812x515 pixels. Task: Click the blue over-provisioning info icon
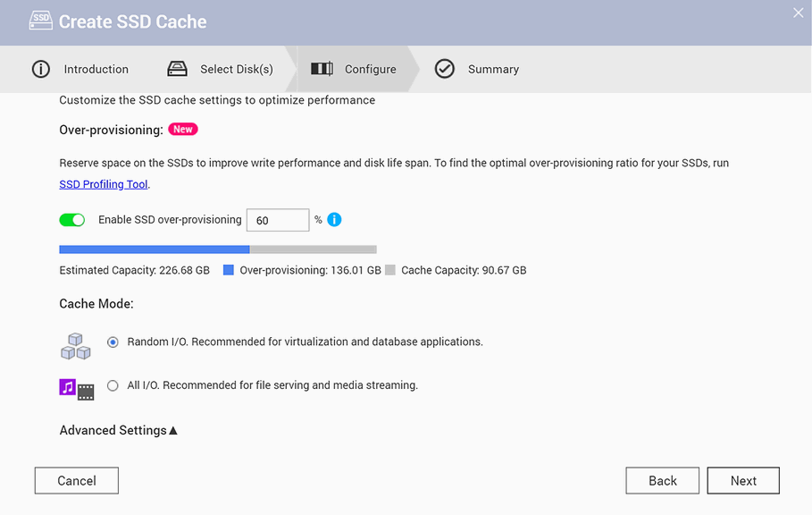coord(334,220)
